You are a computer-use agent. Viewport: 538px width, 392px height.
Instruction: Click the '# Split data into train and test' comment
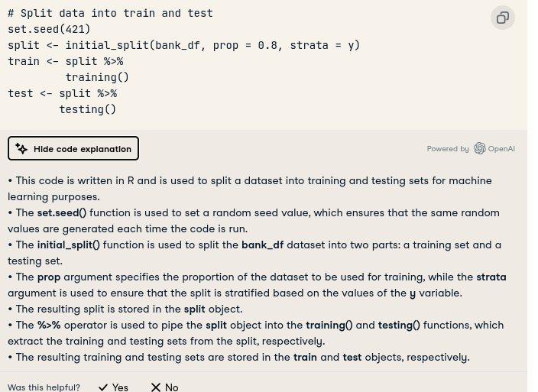(111, 13)
